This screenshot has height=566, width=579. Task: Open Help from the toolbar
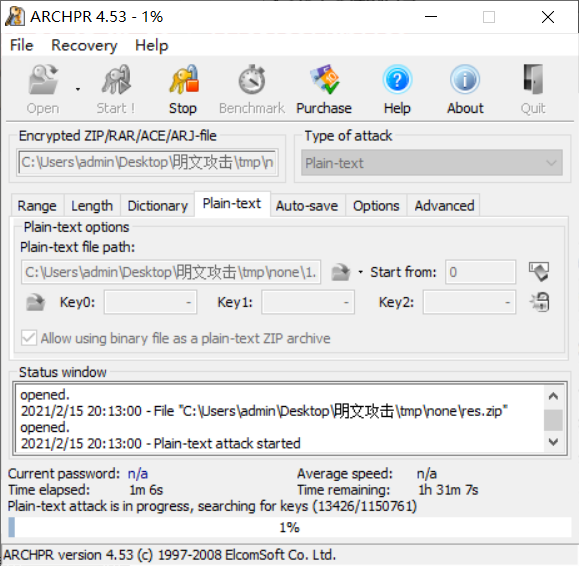tap(397, 89)
